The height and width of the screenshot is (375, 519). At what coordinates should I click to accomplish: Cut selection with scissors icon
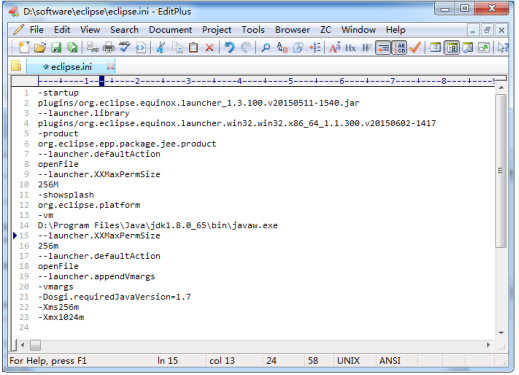161,48
